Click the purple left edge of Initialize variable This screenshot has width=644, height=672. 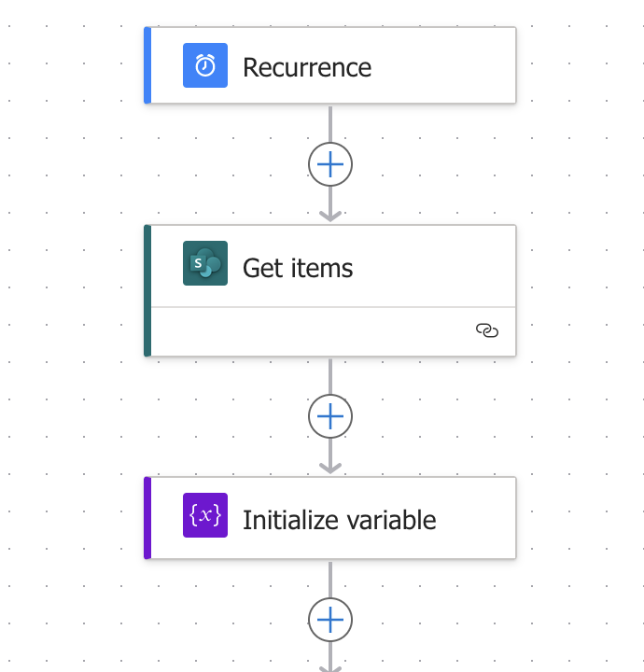pyautogui.click(x=147, y=518)
